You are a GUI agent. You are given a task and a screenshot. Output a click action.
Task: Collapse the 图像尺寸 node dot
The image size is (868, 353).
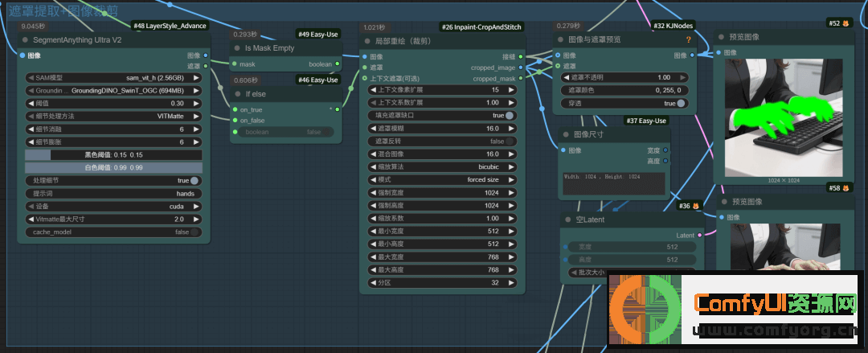[x=566, y=134]
